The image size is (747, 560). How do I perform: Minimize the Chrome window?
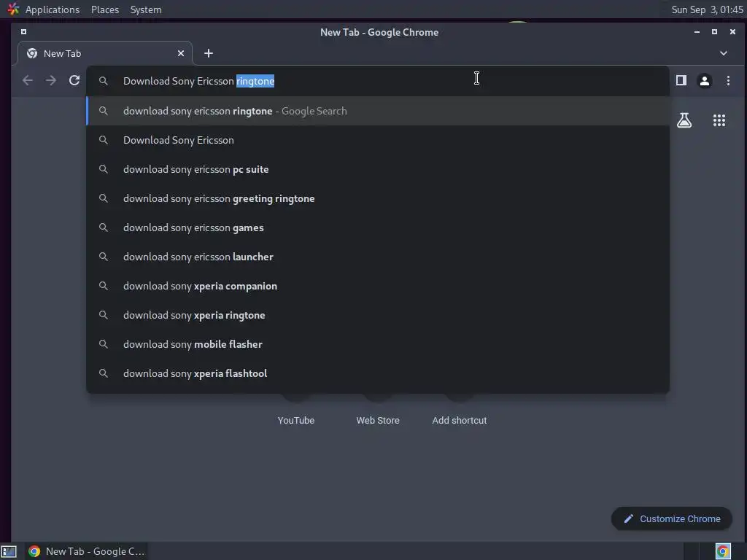click(697, 32)
